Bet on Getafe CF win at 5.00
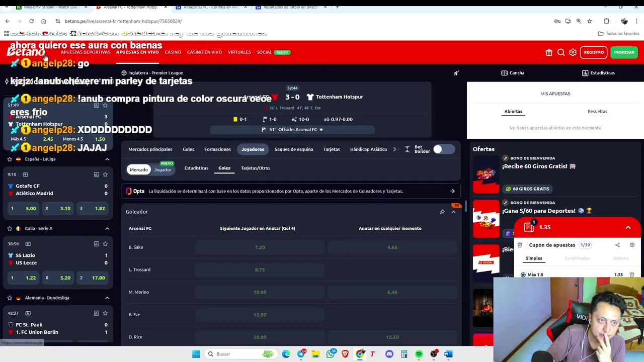This screenshot has height=362, width=644. tap(24, 208)
